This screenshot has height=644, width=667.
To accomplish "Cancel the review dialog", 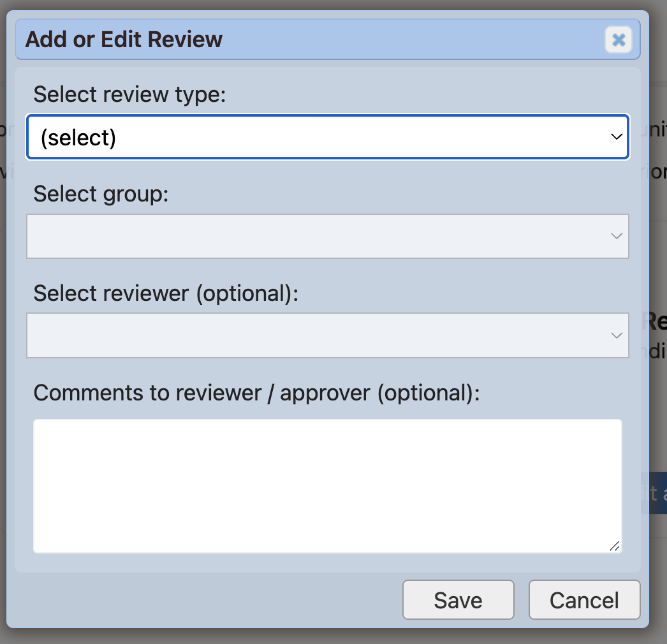I will (x=584, y=600).
